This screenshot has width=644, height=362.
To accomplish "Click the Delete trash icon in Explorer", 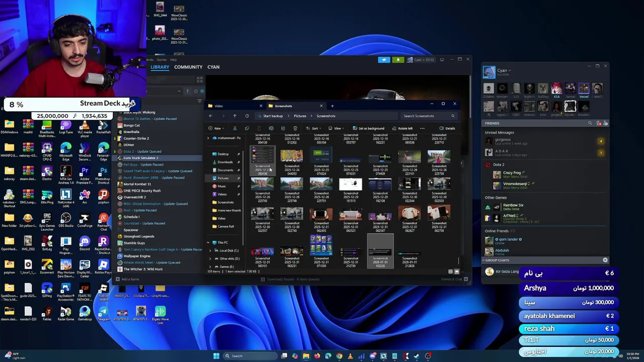I will (x=295, y=128).
